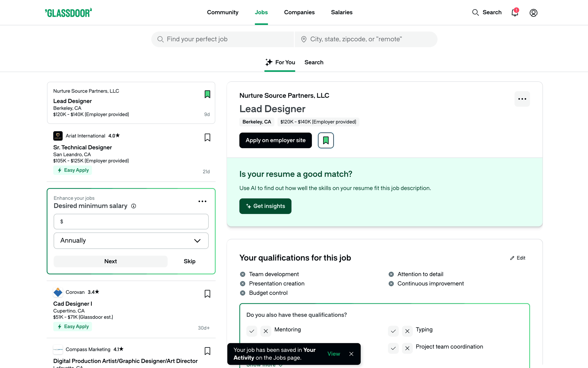Click the Corovan company logo

[58, 292]
